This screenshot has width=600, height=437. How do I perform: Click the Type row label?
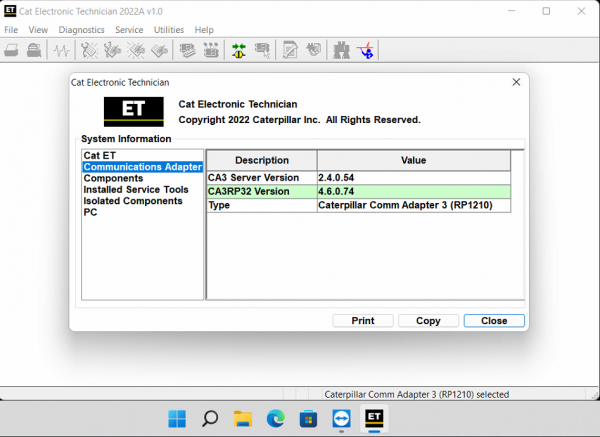click(x=219, y=205)
